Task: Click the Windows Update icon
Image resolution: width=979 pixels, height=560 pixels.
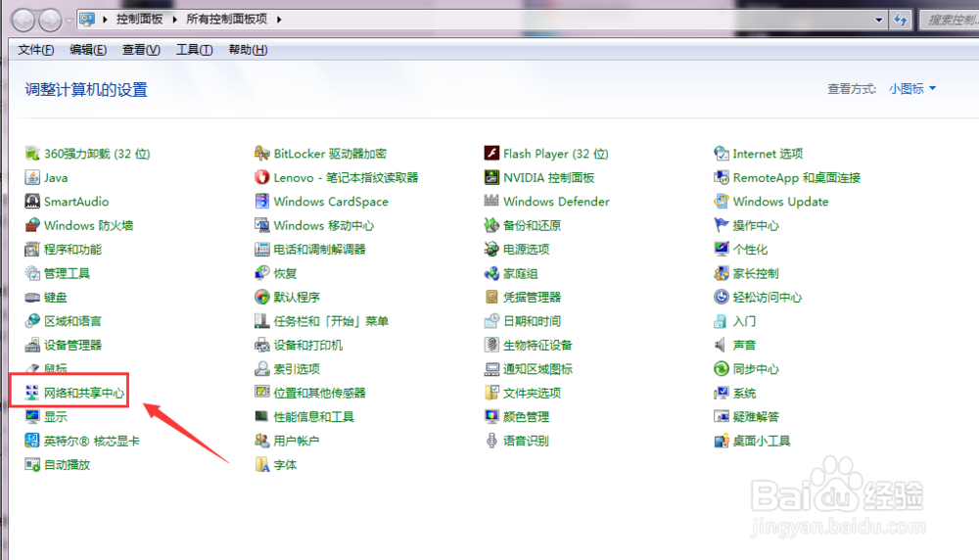Action: (722, 201)
